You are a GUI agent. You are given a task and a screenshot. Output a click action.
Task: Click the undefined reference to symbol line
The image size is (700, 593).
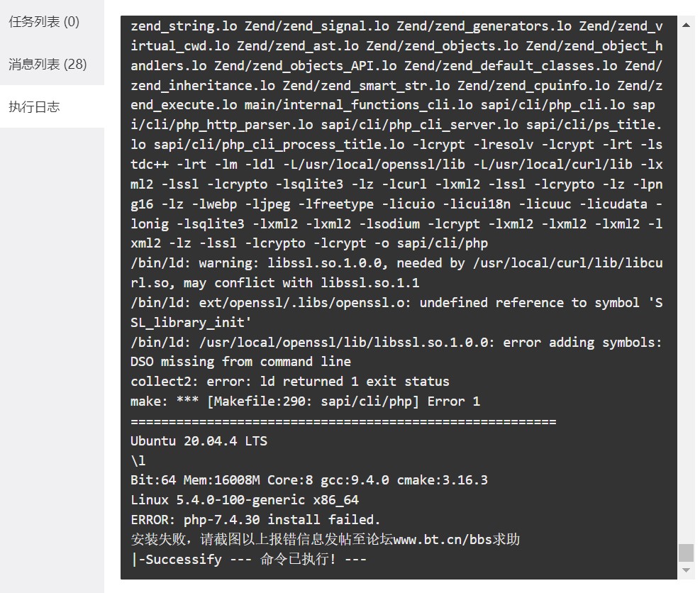[396, 313]
